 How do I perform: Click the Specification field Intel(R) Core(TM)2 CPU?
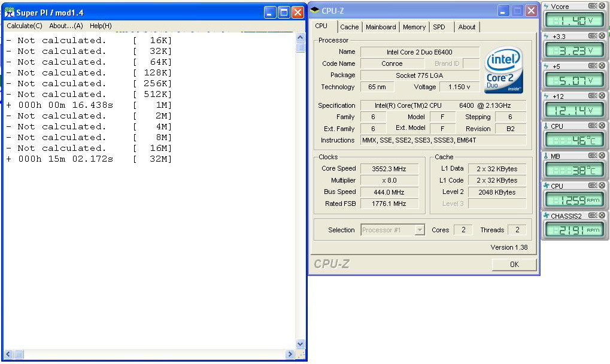[x=444, y=105]
